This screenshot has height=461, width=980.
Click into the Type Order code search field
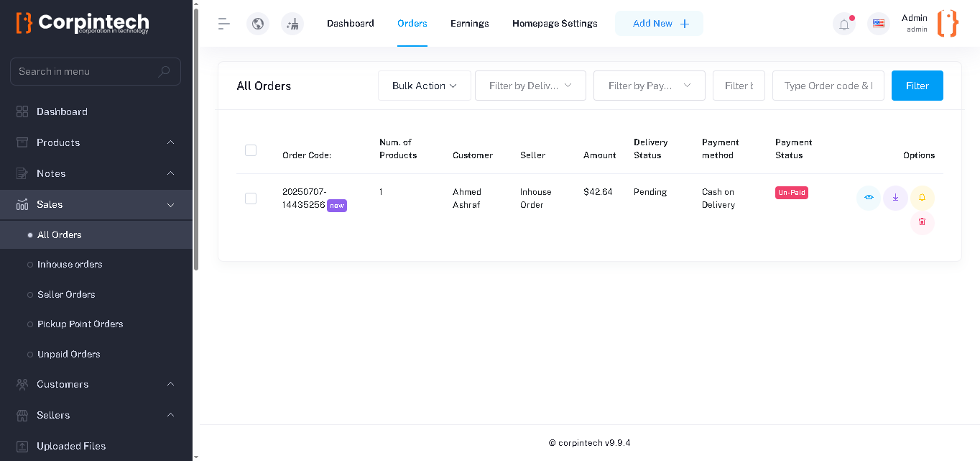coord(828,85)
